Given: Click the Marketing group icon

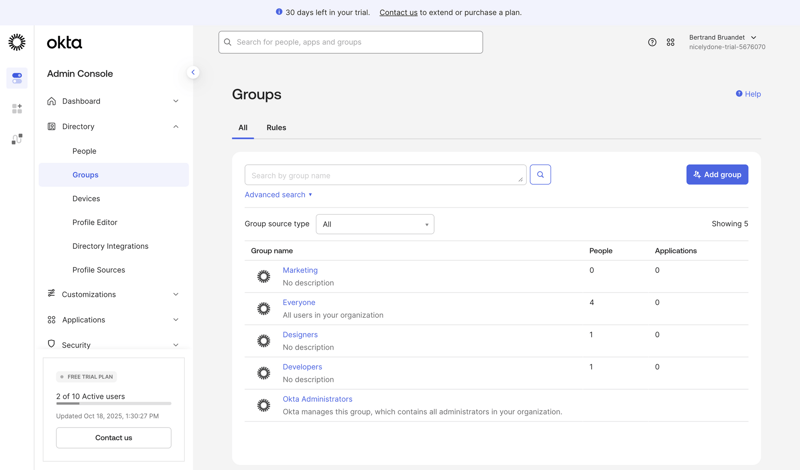Looking at the screenshot, I should pyautogui.click(x=264, y=277).
